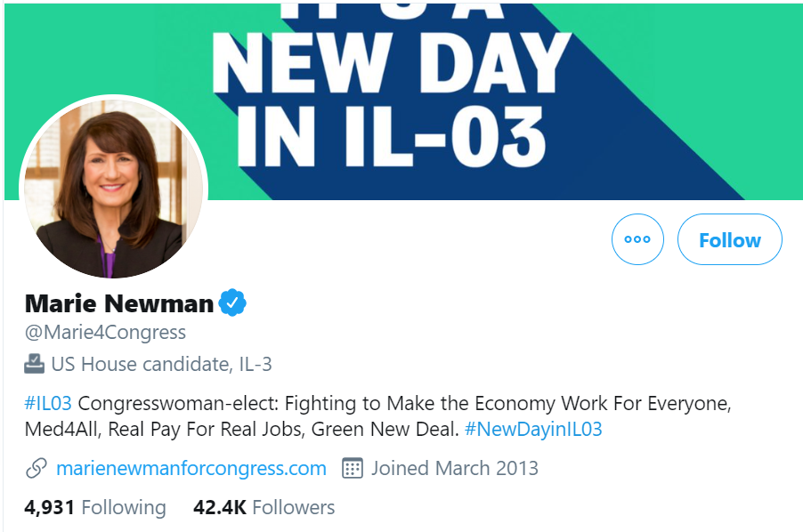This screenshot has width=803, height=532.
Task: Click the blue verified checkmark badge
Action: (x=232, y=303)
